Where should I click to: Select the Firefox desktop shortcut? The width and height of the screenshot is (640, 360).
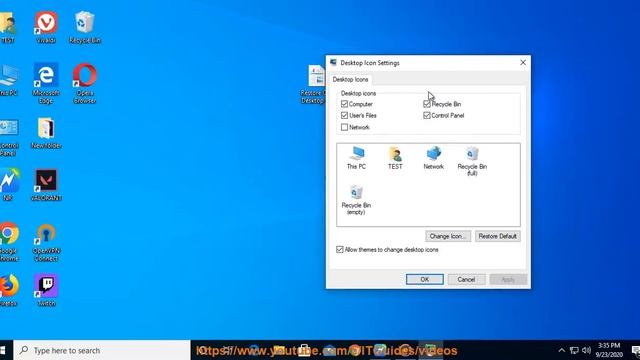tap(9, 290)
